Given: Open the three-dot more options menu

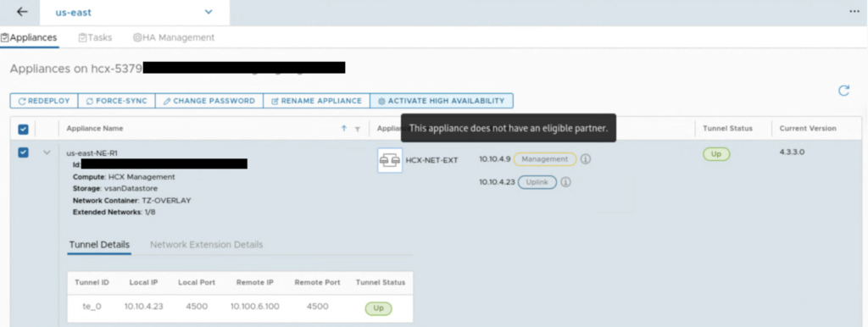Looking at the screenshot, I should click(x=854, y=12).
